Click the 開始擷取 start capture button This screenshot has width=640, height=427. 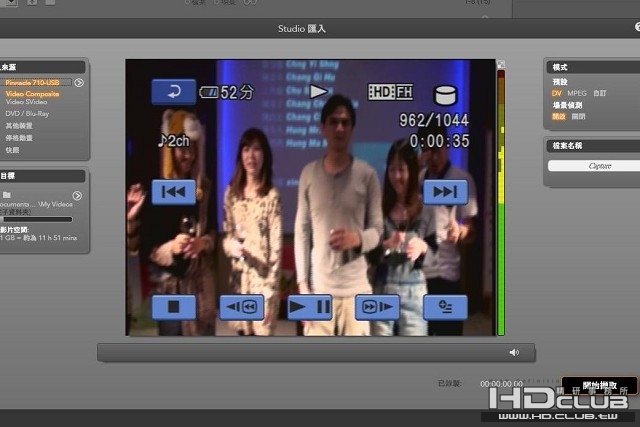point(599,385)
